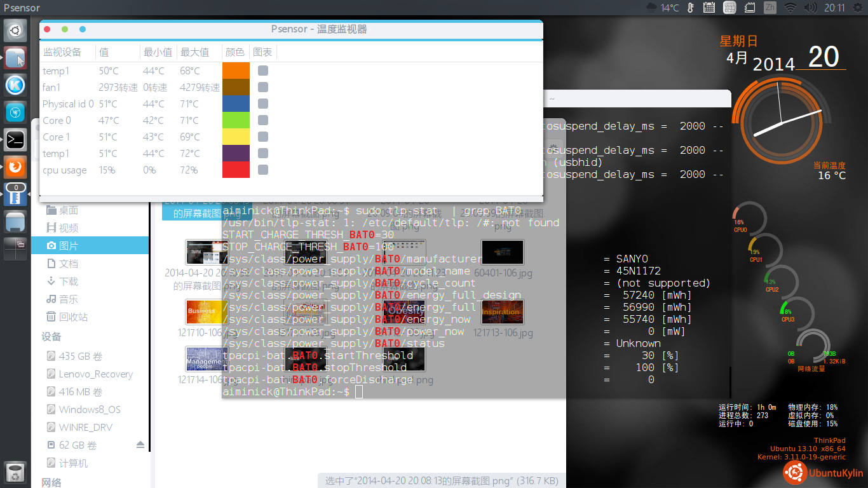Select 下载 folder in sidebar
The image size is (868, 488).
click(x=68, y=281)
